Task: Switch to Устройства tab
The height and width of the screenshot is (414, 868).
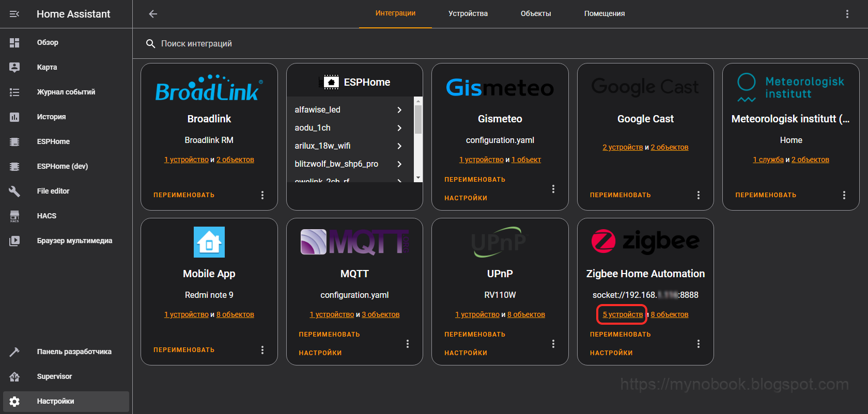Action: tap(468, 13)
